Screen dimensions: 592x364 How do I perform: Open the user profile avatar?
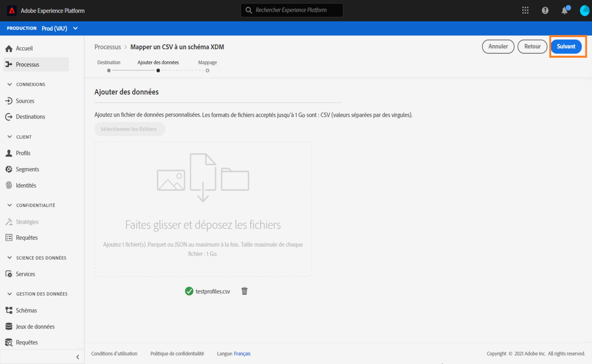(584, 11)
